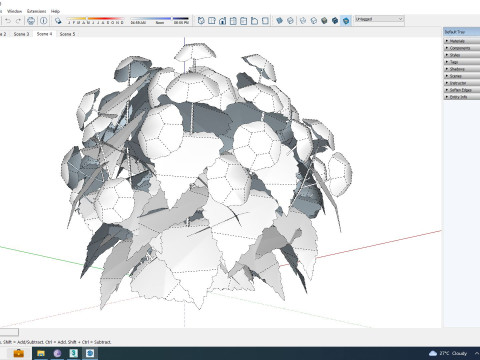The height and width of the screenshot is (360, 480).
Task: Toggle shadows display with the Shadows icon
Action: click(58, 21)
